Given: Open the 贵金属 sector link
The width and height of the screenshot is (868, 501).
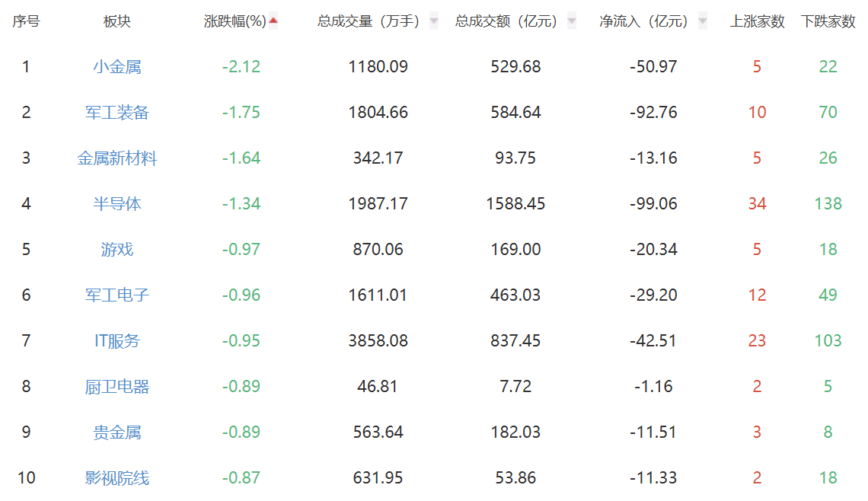Looking at the screenshot, I should tap(117, 432).
